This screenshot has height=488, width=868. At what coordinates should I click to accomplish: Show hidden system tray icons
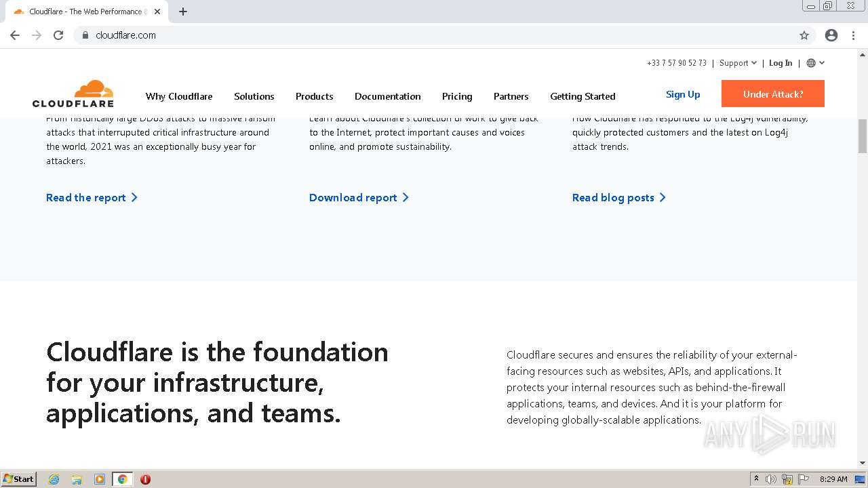click(756, 479)
